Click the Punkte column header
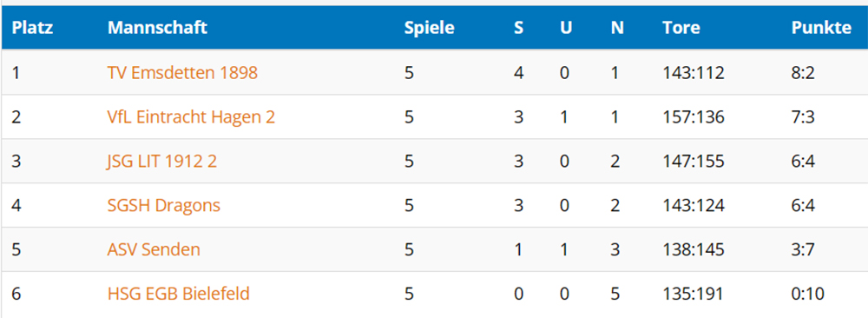The height and width of the screenshot is (318, 868). click(x=821, y=28)
